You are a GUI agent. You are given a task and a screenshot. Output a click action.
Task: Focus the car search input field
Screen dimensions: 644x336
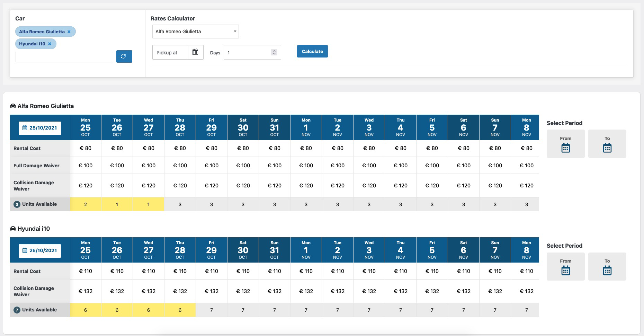[x=64, y=57]
